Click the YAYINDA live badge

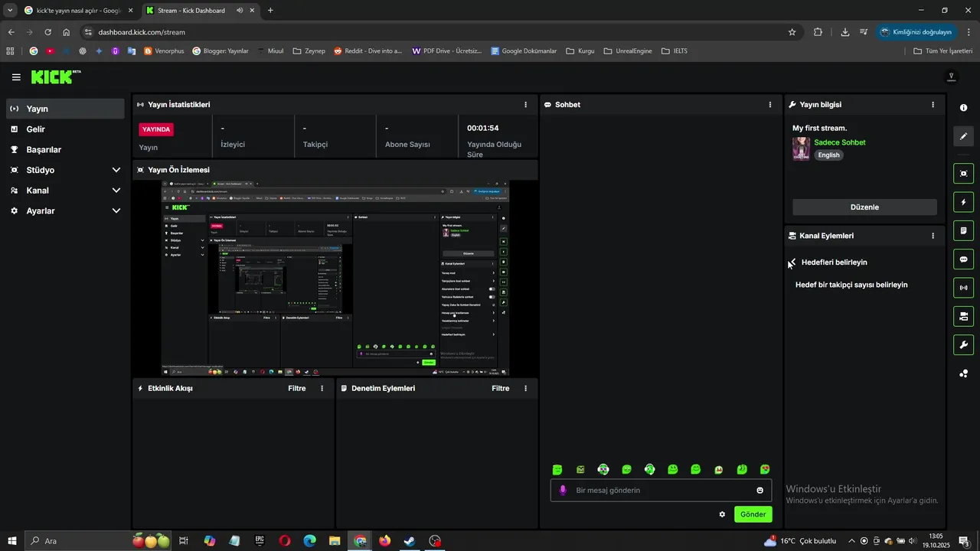(156, 129)
